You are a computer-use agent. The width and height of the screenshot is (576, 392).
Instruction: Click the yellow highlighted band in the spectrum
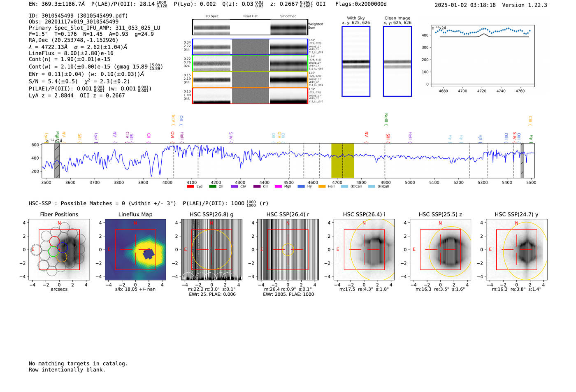[x=342, y=160]
